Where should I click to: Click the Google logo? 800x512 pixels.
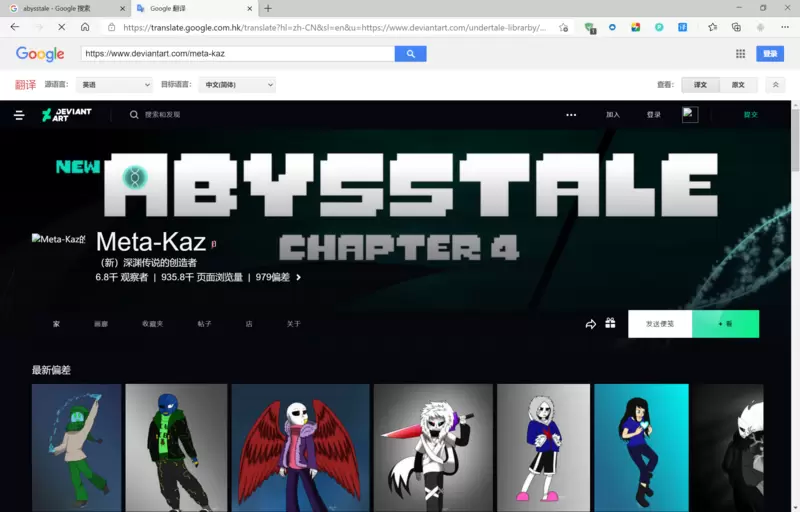(x=40, y=54)
